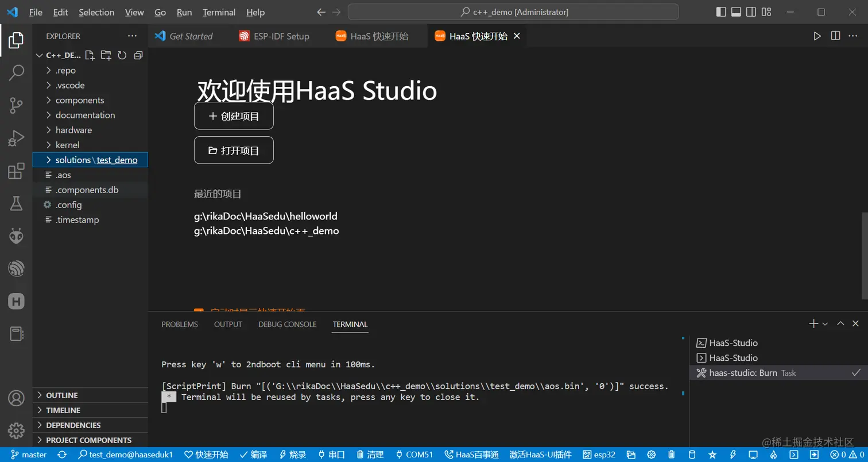Viewport: 868px width, 462px height.
Task: Click the title bar search field
Action: point(513,12)
